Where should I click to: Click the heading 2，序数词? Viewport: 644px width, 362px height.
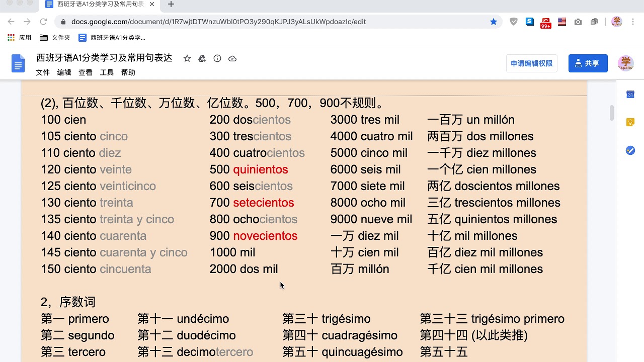pyautogui.click(x=68, y=302)
